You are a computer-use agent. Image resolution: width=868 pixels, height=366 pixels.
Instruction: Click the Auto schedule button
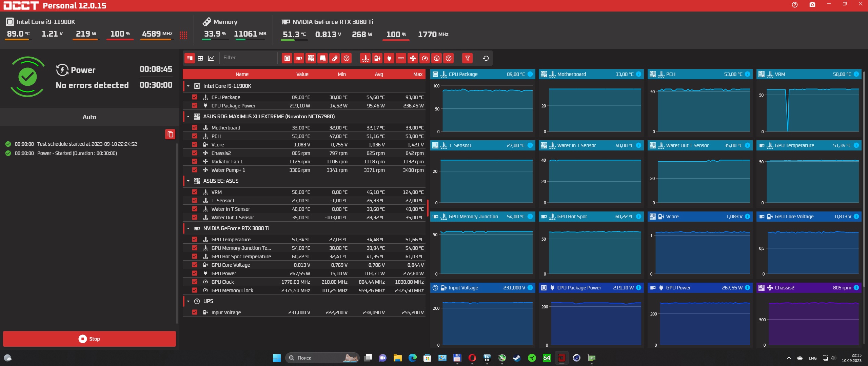[90, 117]
